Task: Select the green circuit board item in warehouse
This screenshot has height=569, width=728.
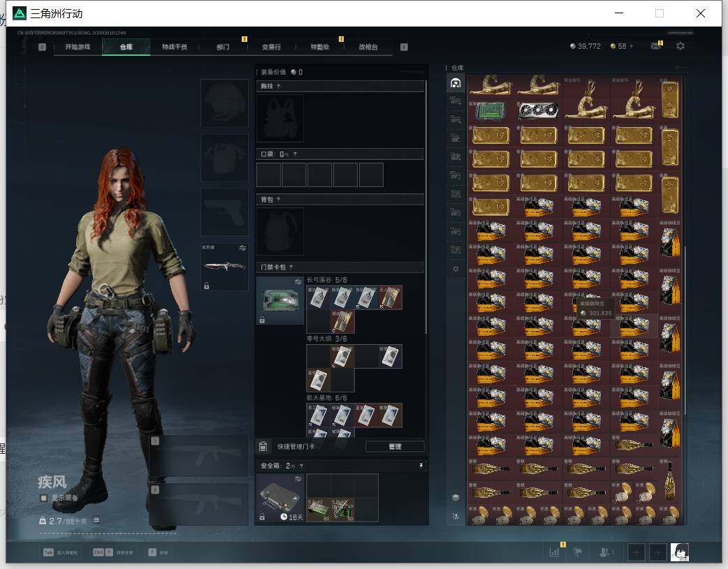Action: 491,111
